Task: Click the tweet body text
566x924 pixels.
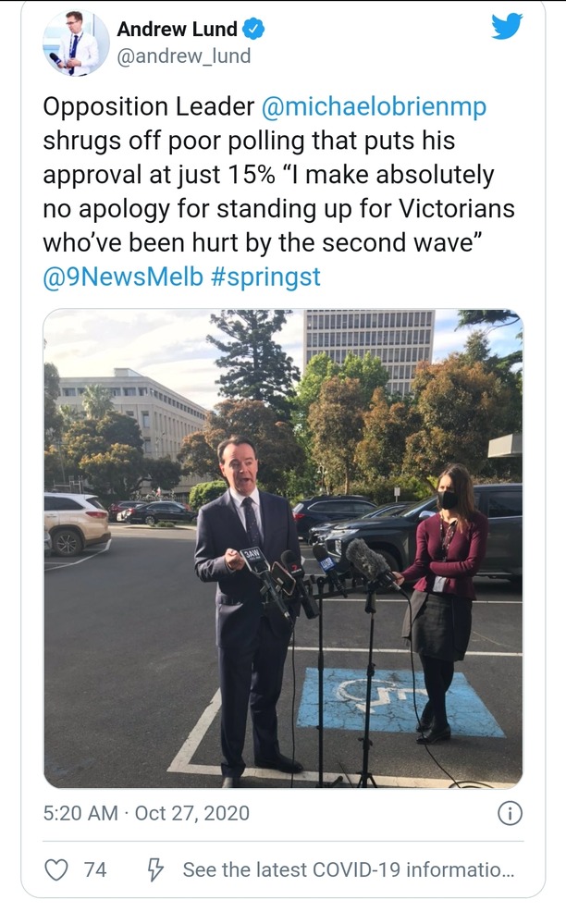Action: click(x=278, y=191)
